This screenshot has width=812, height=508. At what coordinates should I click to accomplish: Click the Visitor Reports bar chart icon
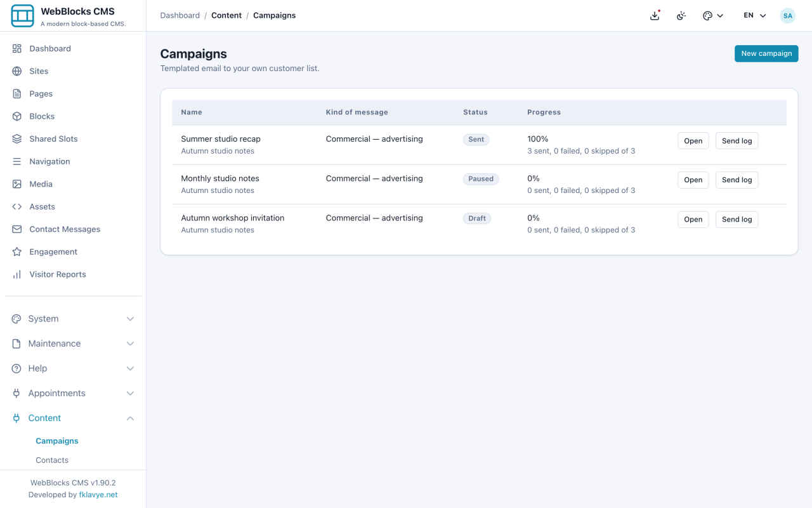(x=17, y=274)
